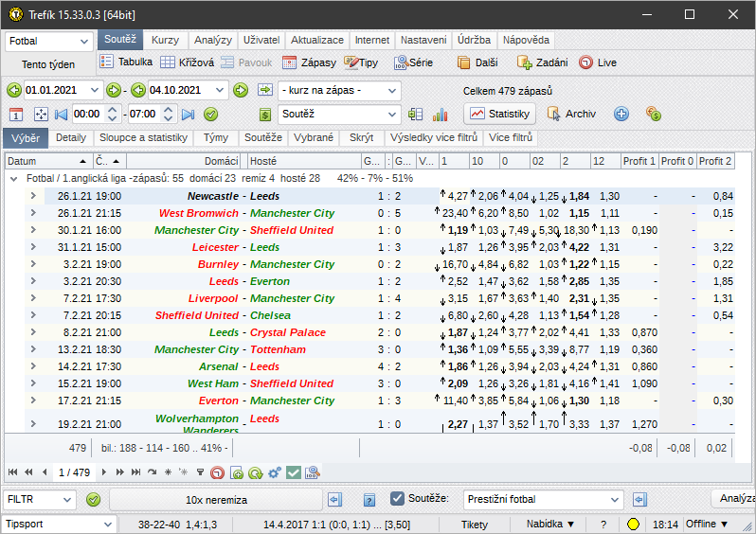
Task: Click the Statistiky button
Action: pos(499,114)
